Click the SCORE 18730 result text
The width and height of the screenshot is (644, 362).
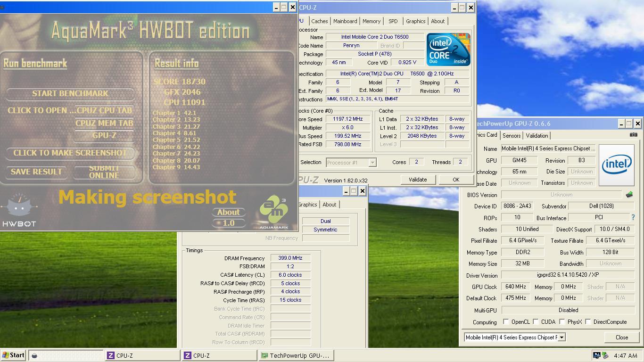pyautogui.click(x=179, y=82)
